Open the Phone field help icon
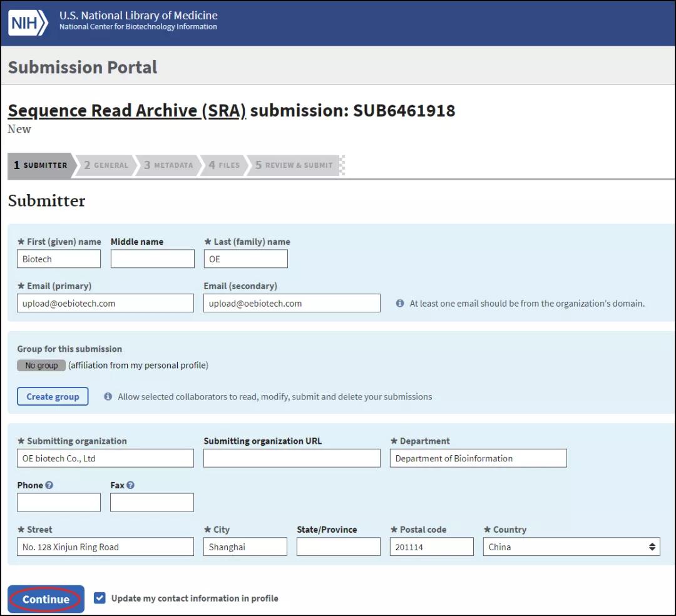This screenshot has height=616, width=676. click(49, 485)
